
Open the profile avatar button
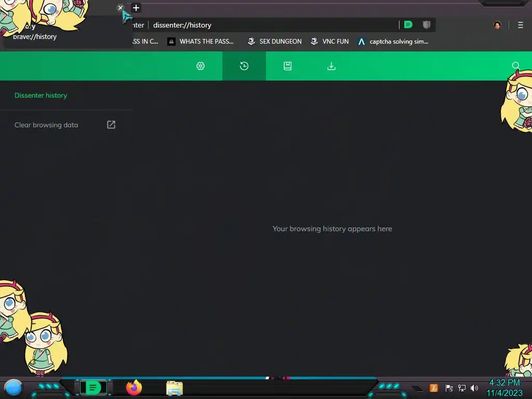(x=497, y=25)
